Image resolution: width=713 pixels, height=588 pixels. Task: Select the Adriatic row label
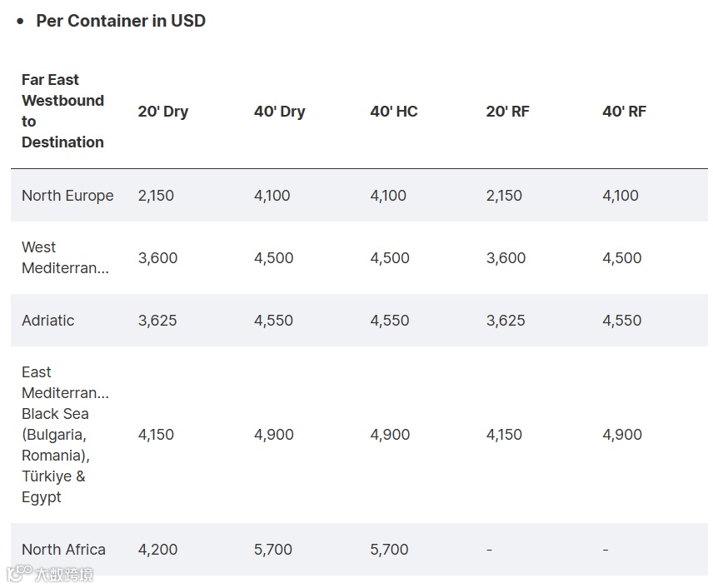tap(48, 321)
